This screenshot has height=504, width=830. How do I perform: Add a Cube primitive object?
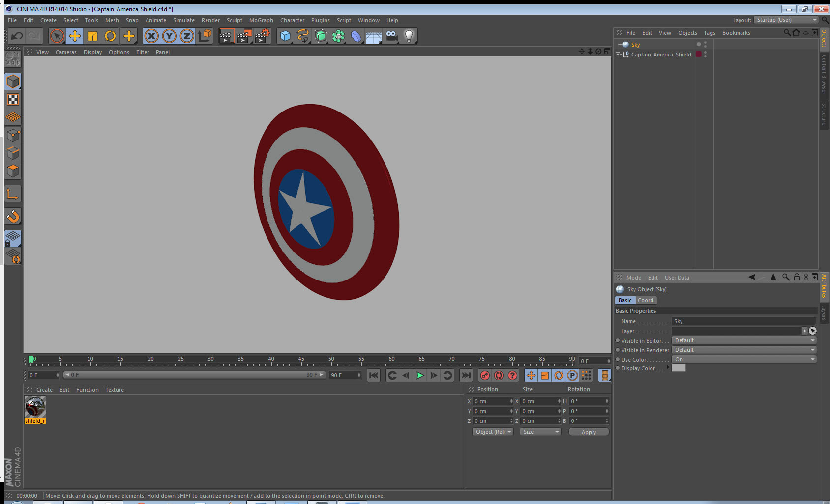(x=285, y=36)
